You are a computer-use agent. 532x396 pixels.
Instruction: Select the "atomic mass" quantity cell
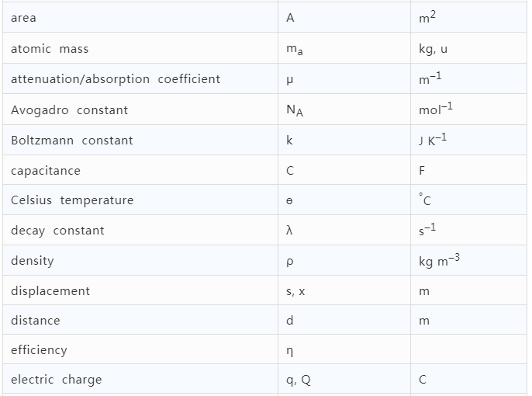50,49
